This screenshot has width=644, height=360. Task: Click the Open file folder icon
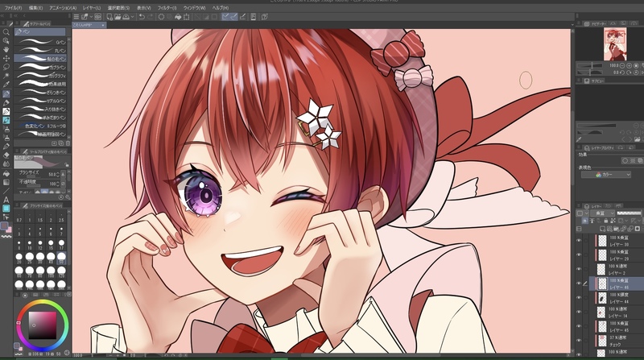pos(118,17)
